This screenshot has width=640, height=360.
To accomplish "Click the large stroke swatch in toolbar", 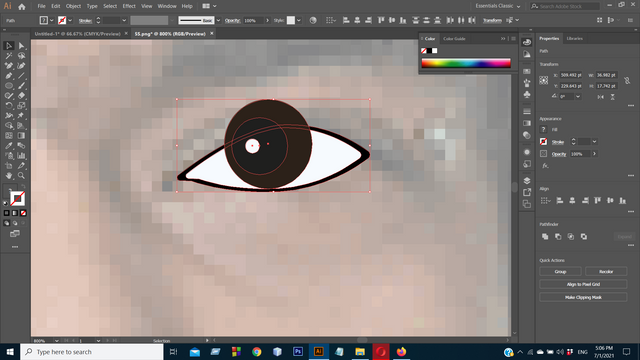I will [17, 198].
